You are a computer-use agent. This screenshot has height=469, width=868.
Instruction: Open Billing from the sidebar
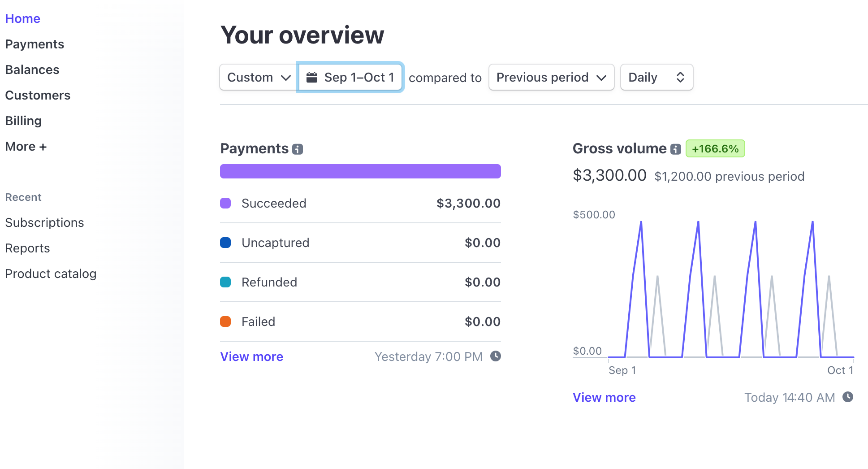tap(23, 121)
